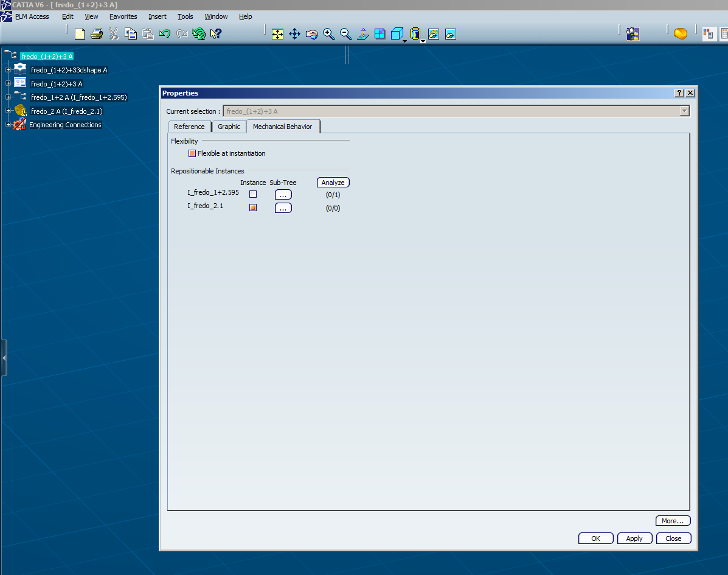Click the colored squares catalog icon
The image size is (728, 575).
(709, 34)
